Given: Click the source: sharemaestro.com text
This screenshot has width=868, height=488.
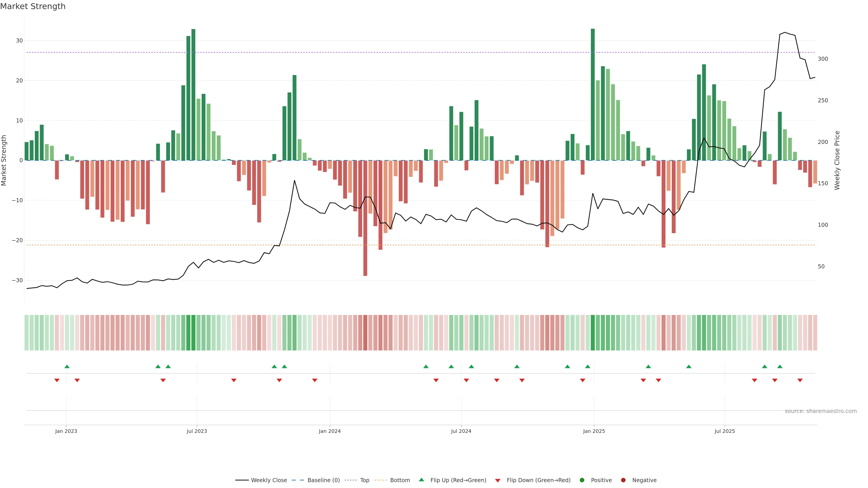Looking at the screenshot, I should (821, 411).
